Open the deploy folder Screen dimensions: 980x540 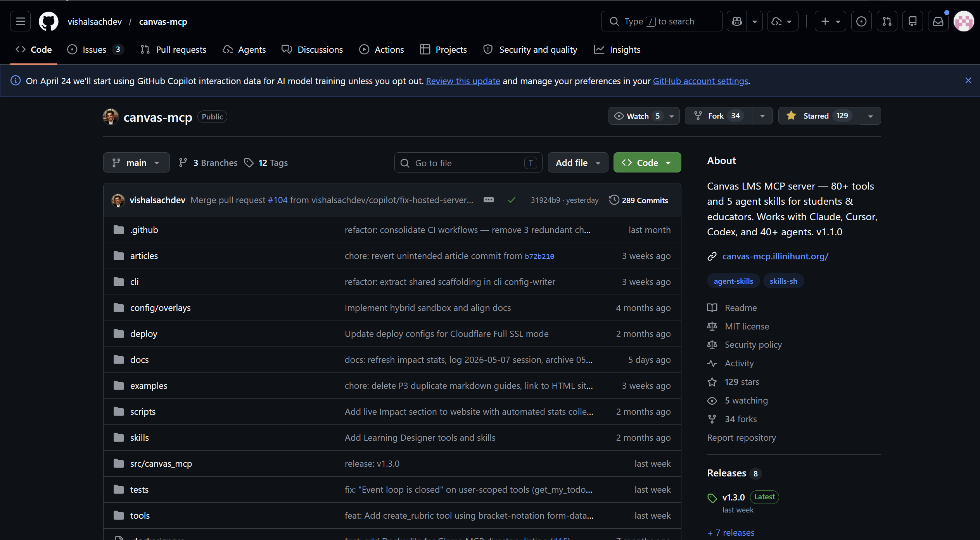click(x=143, y=334)
